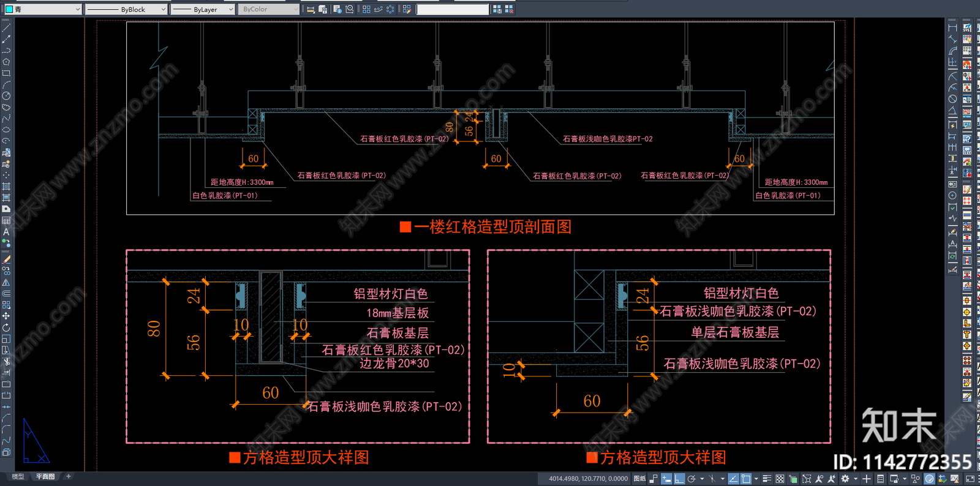The image size is (980, 486).
Task: Select the Table tool
Action: click(x=6, y=220)
